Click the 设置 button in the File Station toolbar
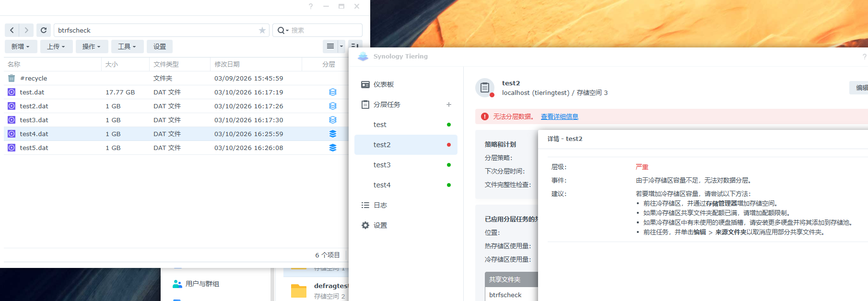Image resolution: width=868 pixels, height=301 pixels. [x=160, y=46]
